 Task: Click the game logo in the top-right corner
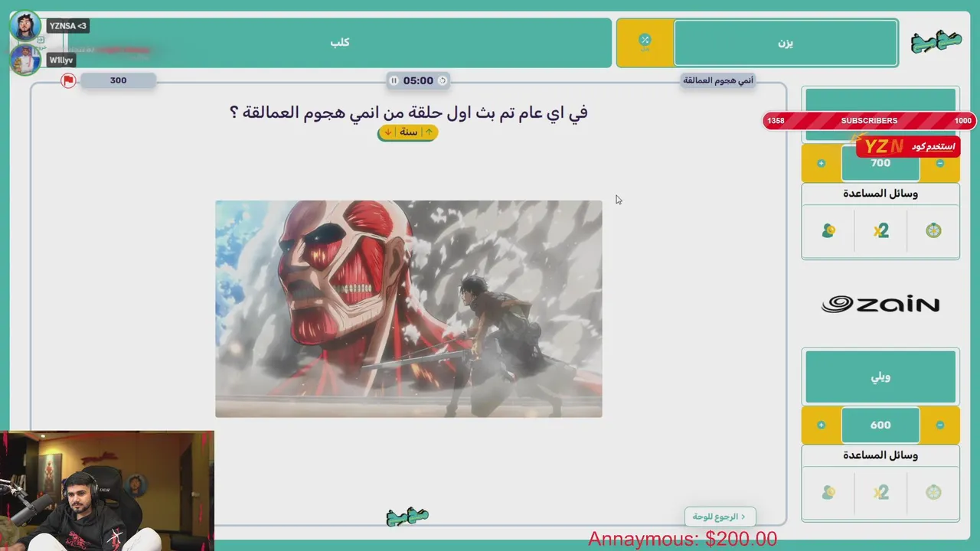tap(936, 42)
